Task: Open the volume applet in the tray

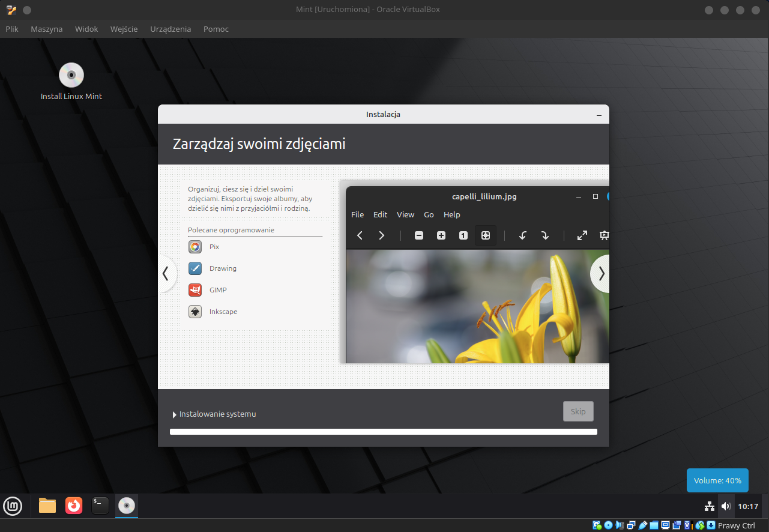Action: point(726,506)
